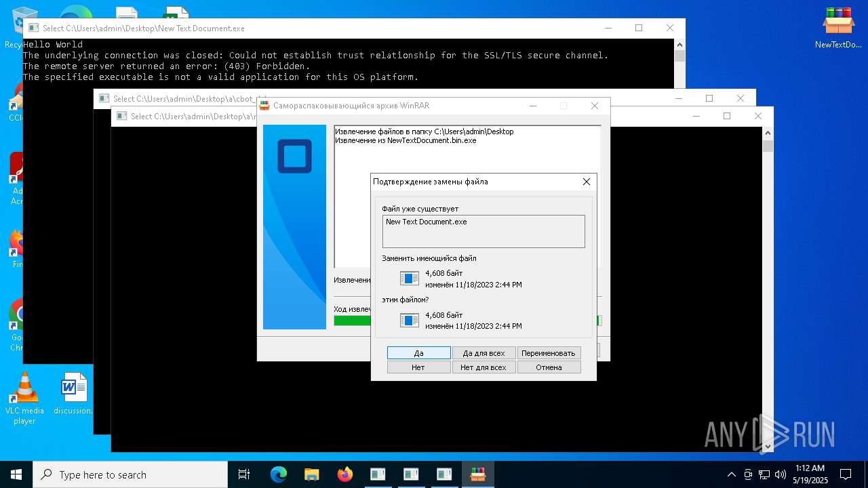
Task: Switch to third console window taskbar icon
Action: [x=444, y=474]
